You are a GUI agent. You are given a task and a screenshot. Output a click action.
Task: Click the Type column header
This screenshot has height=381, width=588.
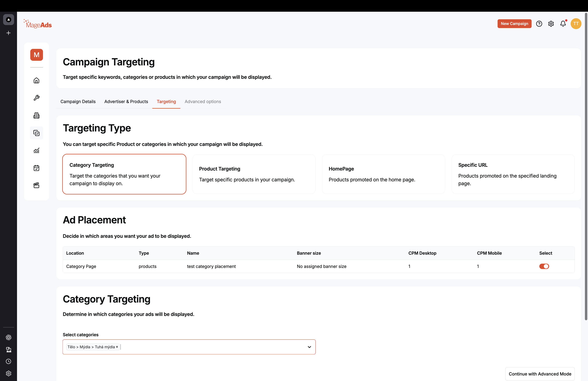tap(144, 253)
